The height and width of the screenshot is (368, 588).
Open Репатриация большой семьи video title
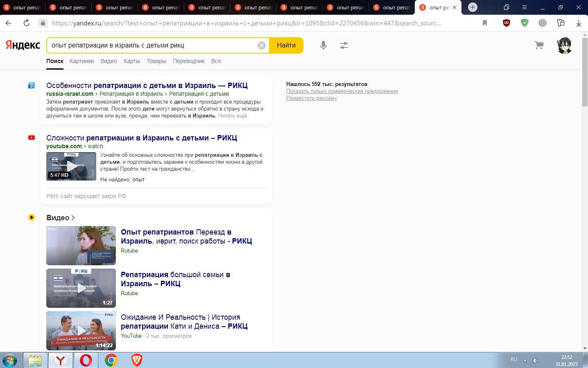(x=175, y=279)
